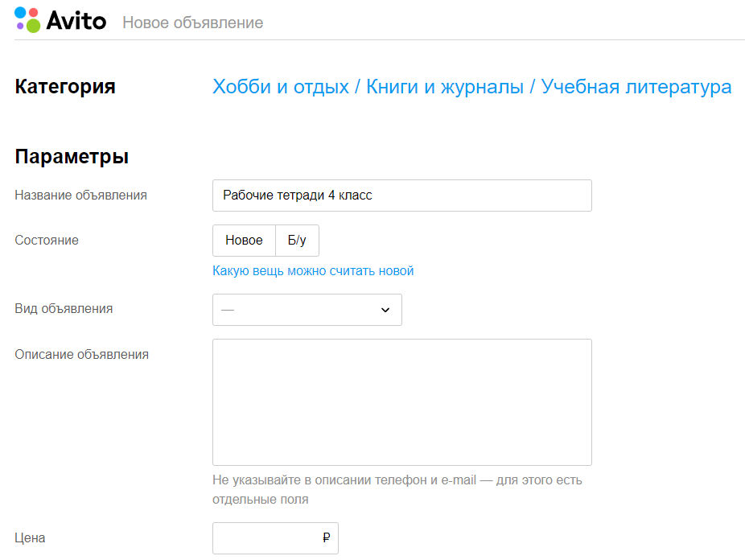Open "Какую вещь можно считать новой" help link

313,271
